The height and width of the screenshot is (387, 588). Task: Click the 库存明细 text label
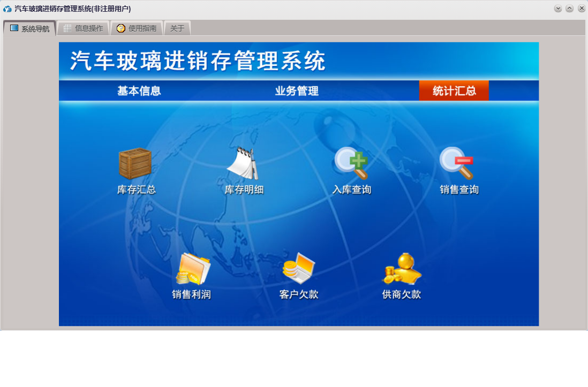pos(244,189)
